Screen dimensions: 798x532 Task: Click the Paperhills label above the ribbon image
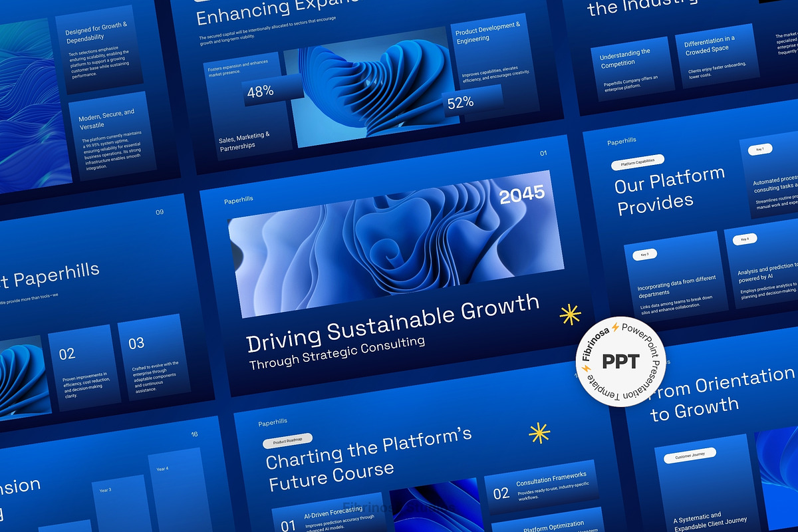pyautogui.click(x=239, y=199)
